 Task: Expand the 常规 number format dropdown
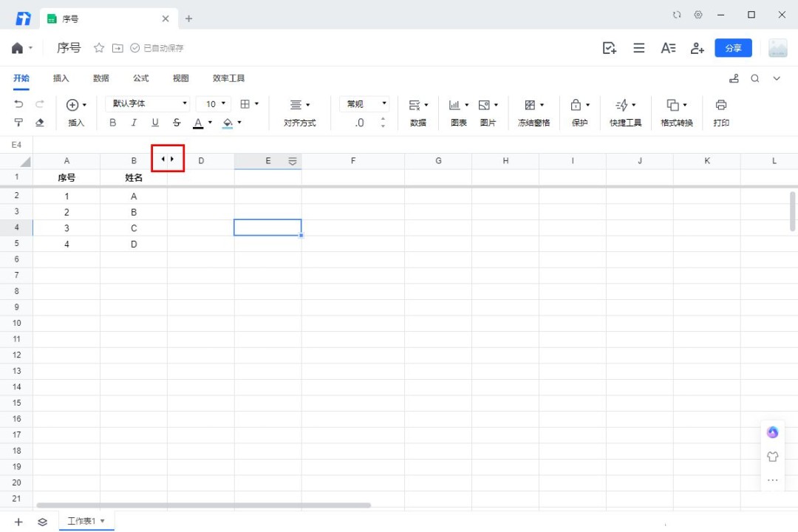point(364,104)
